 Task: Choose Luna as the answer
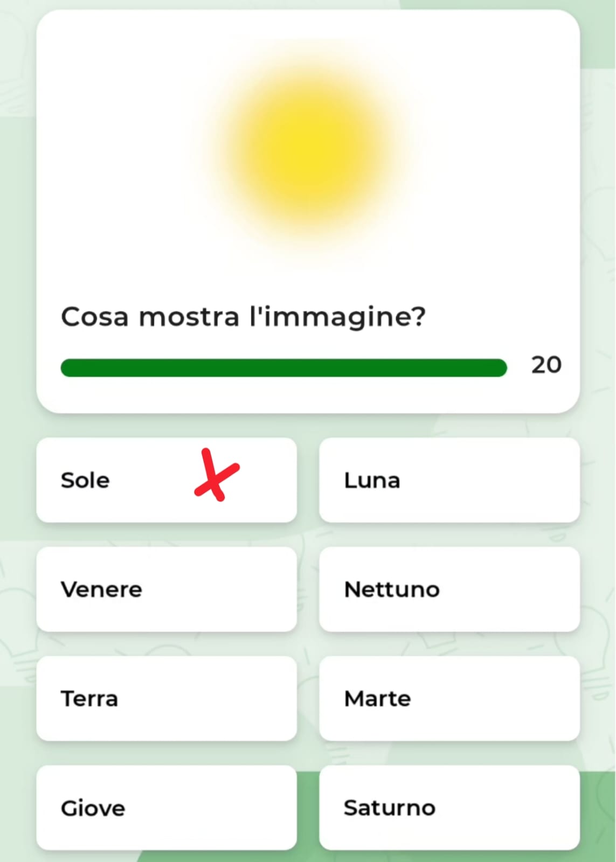pyautogui.click(x=449, y=480)
